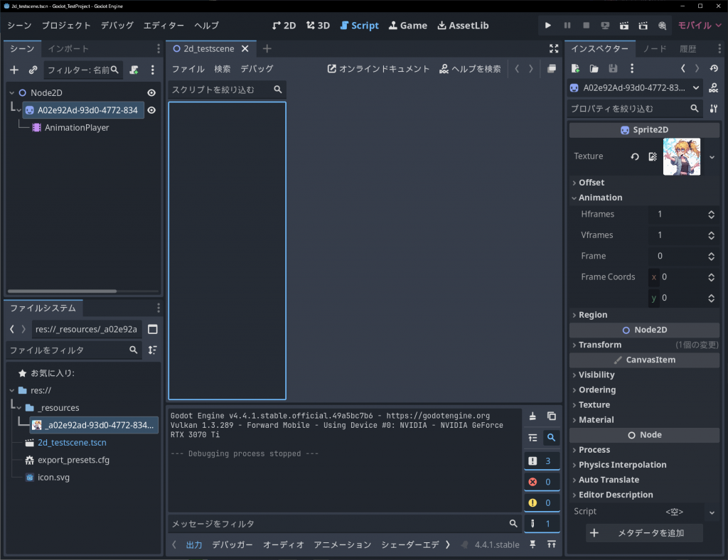Expand the Transform property section
Viewport: 728px width, 560px height.
pyautogui.click(x=600, y=345)
